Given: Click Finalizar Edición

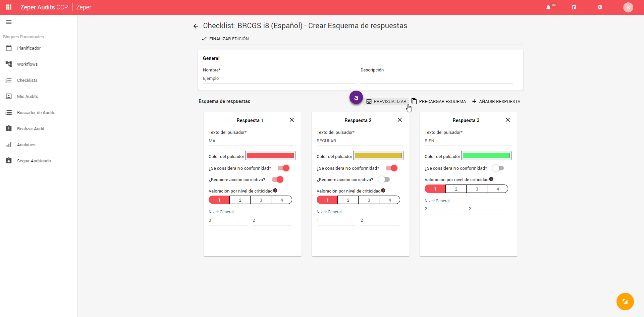Looking at the screenshot, I should (x=225, y=39).
